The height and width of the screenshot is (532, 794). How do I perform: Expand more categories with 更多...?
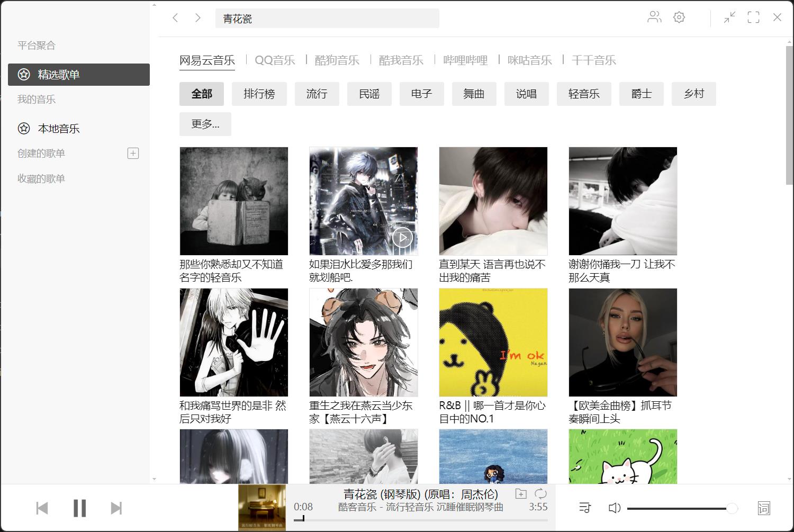(x=205, y=124)
